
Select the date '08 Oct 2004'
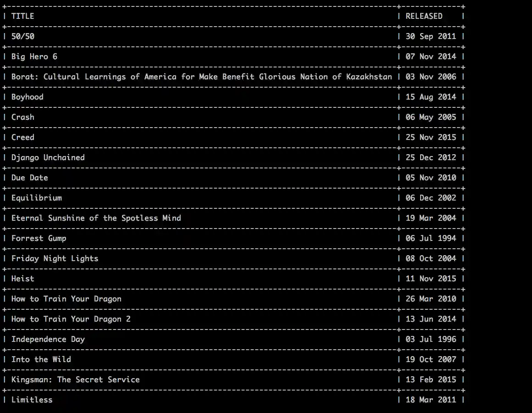coord(431,259)
